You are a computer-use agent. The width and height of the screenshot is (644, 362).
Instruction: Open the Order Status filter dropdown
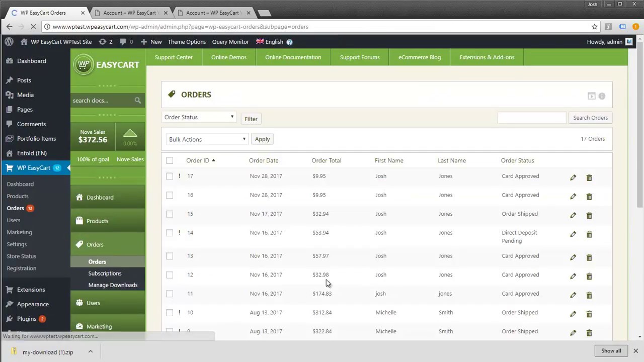click(199, 117)
